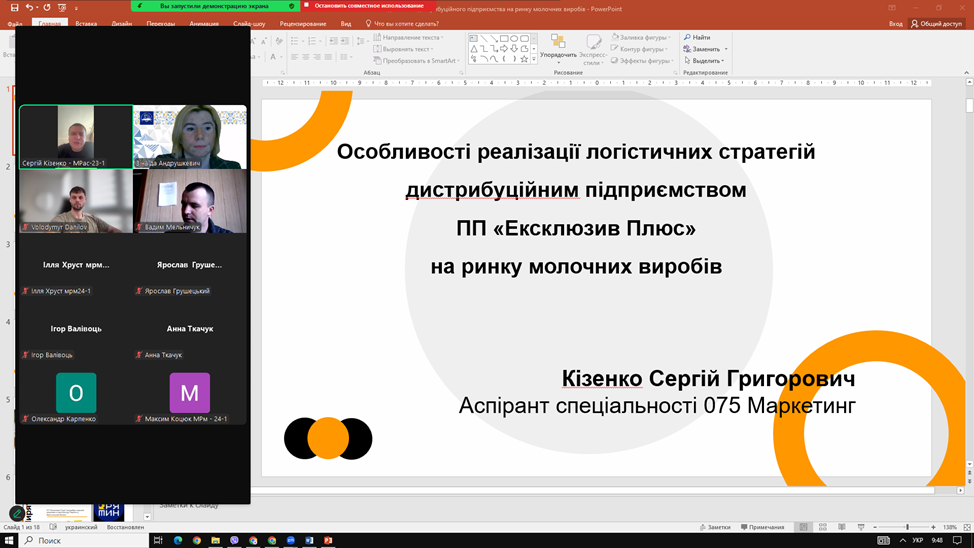Click the bulleted list icon
The width and height of the screenshot is (974, 548).
click(296, 41)
